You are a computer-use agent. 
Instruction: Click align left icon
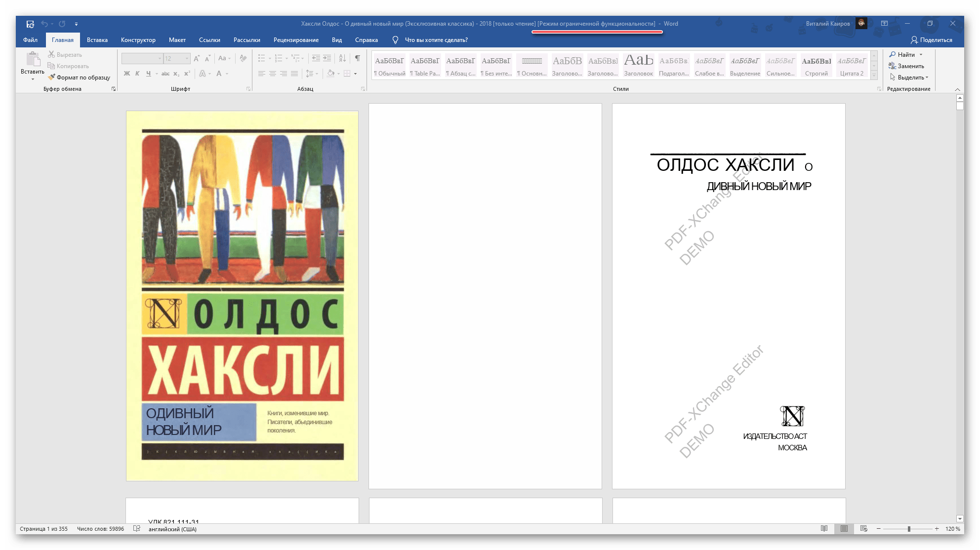pos(262,74)
